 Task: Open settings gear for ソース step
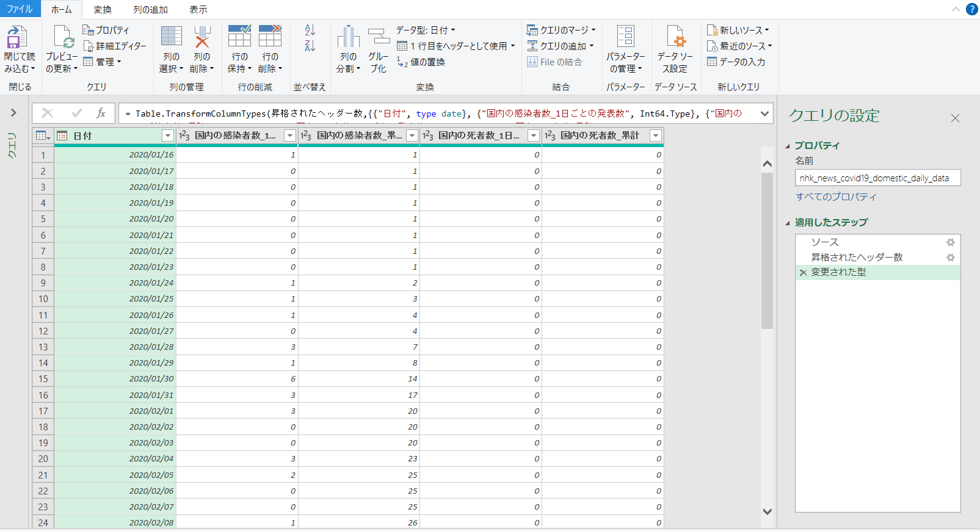pos(951,242)
